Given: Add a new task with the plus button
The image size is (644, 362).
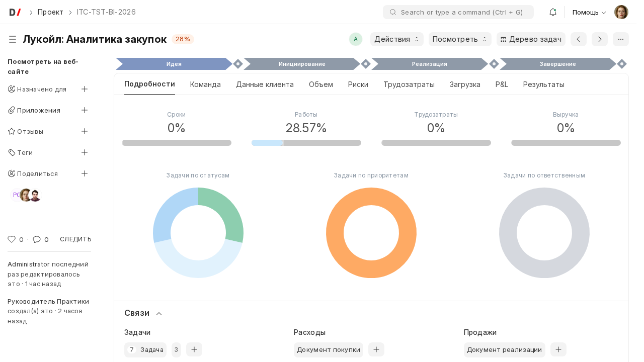Looking at the screenshot, I should [x=194, y=349].
